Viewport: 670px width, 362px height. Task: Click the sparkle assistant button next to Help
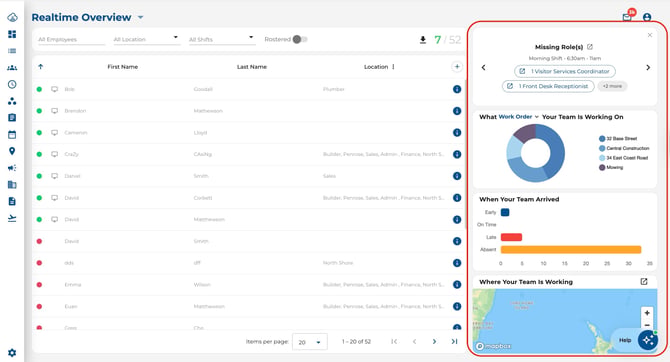point(648,340)
